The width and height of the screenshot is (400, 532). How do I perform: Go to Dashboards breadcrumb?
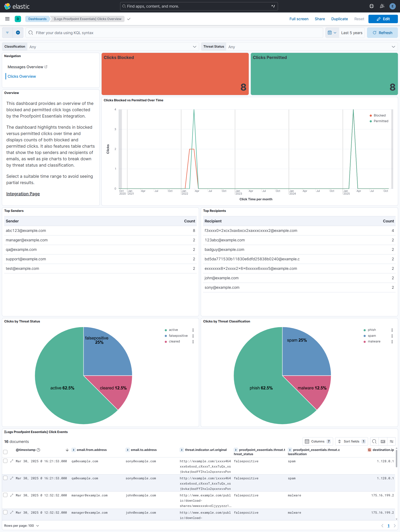37,19
